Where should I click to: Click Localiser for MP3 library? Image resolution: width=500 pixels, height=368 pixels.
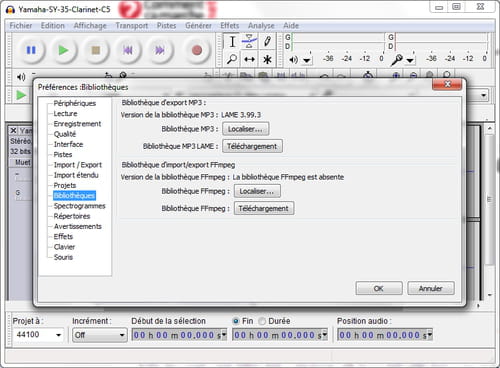[x=246, y=129]
